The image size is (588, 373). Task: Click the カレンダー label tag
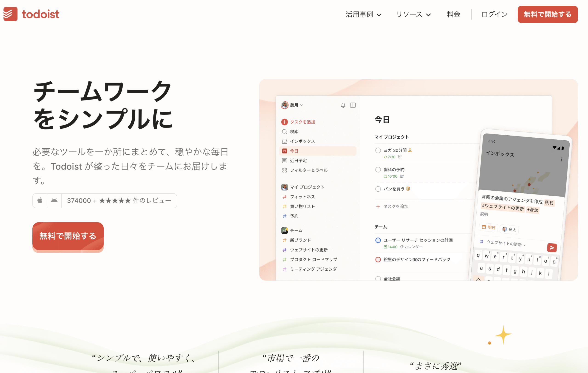click(411, 247)
